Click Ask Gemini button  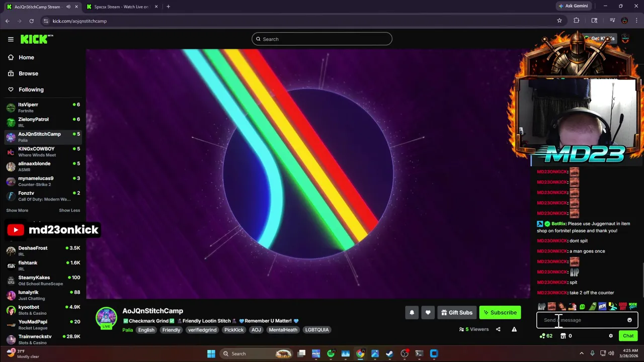(x=573, y=6)
